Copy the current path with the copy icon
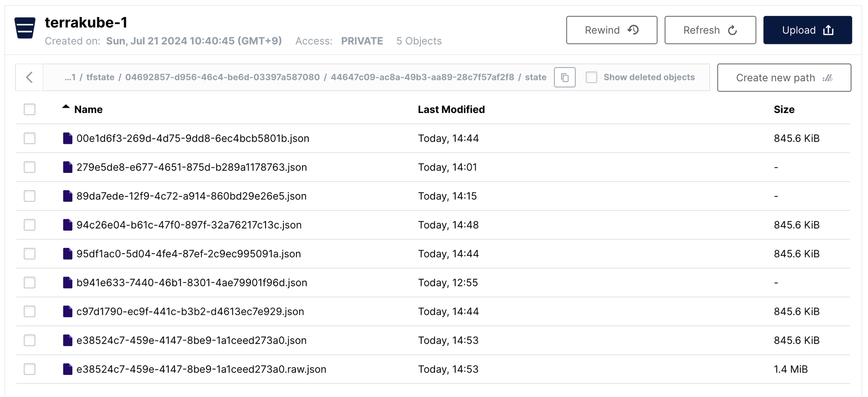 click(565, 77)
